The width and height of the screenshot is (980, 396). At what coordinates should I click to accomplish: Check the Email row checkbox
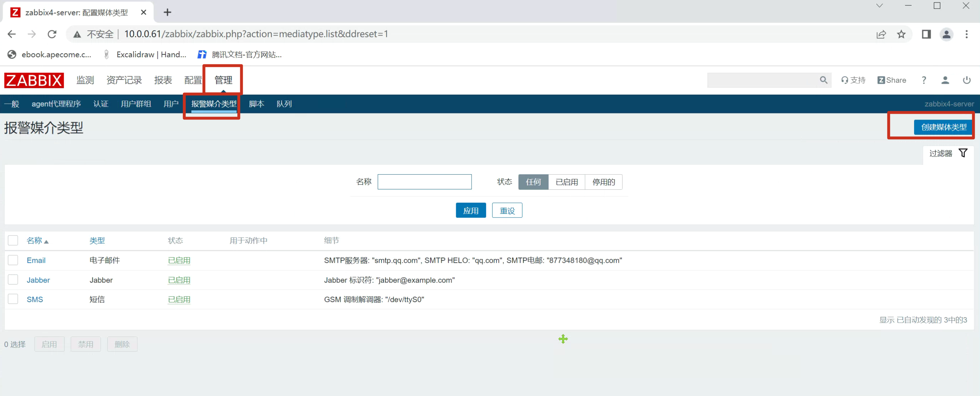pyautogui.click(x=13, y=260)
